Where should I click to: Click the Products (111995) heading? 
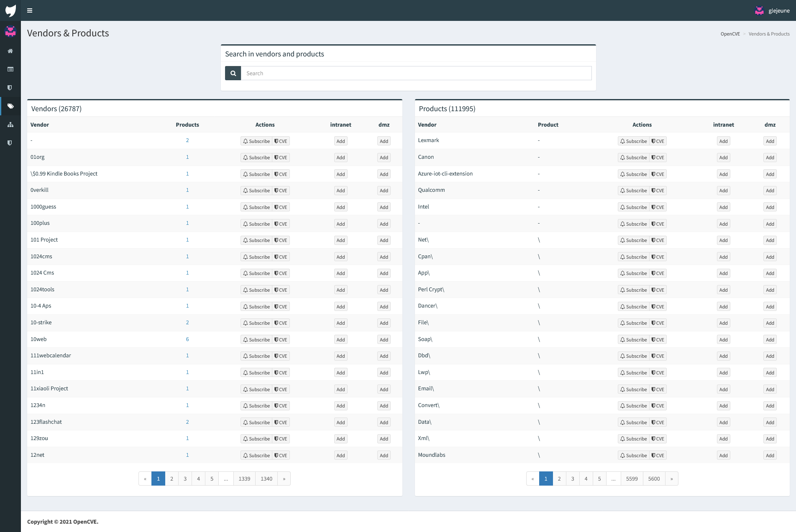(447, 109)
